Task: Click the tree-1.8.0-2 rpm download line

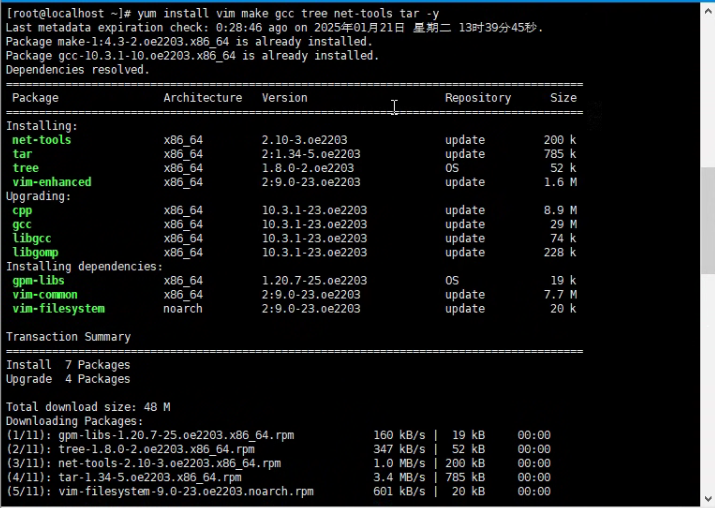Action: [x=278, y=449]
